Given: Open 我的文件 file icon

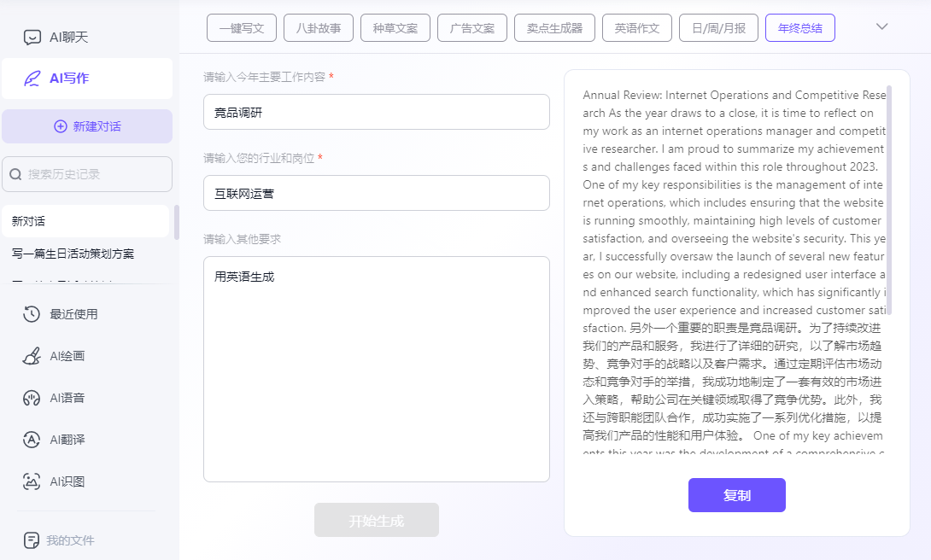Looking at the screenshot, I should point(32,540).
